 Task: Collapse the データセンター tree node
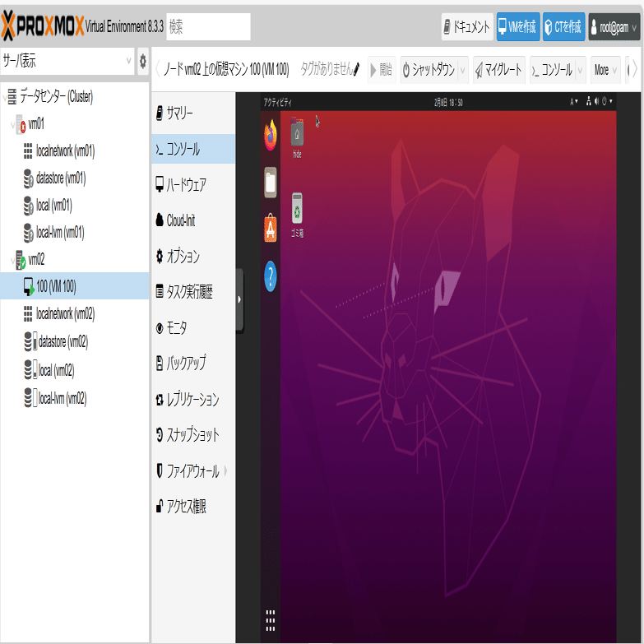click(4, 97)
